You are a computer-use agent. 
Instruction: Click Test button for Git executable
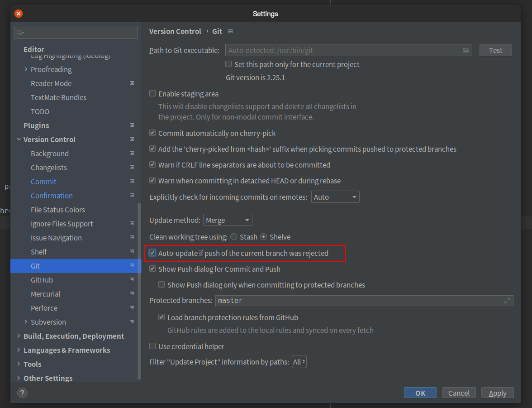coord(495,50)
